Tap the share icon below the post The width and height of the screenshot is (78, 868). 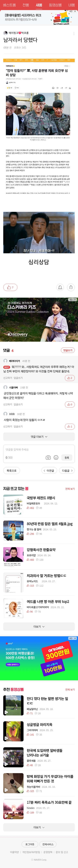71,287
